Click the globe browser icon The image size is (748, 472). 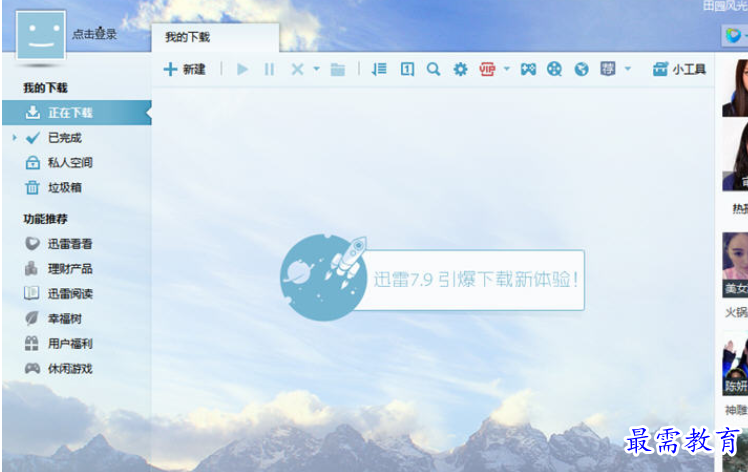click(582, 69)
